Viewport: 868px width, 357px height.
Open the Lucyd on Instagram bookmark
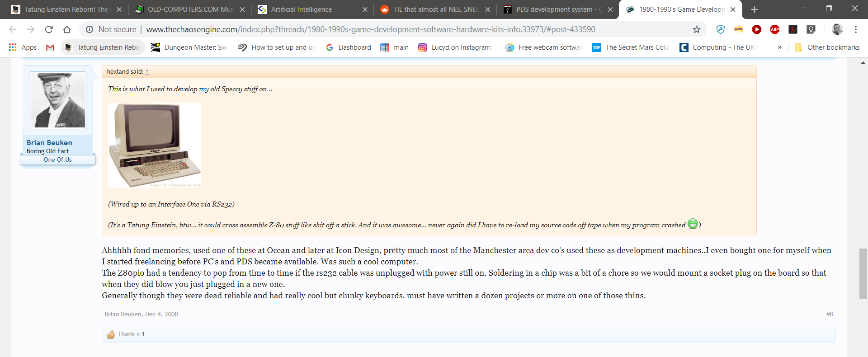point(456,47)
